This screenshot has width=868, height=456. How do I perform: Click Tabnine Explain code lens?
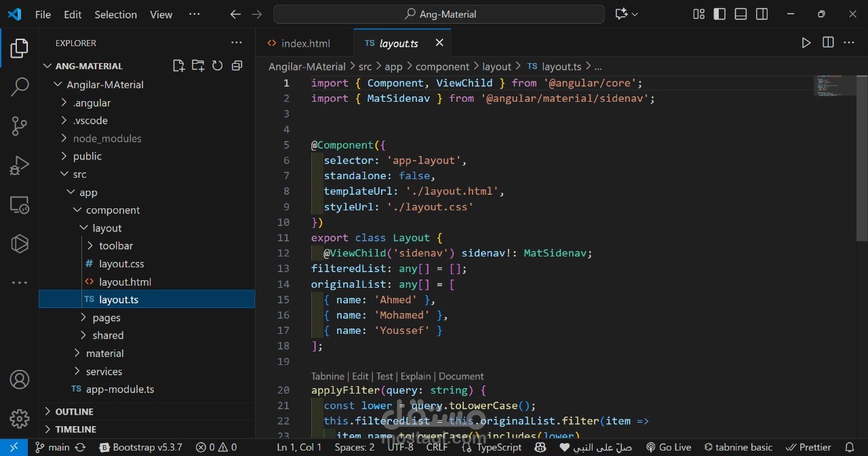click(416, 376)
